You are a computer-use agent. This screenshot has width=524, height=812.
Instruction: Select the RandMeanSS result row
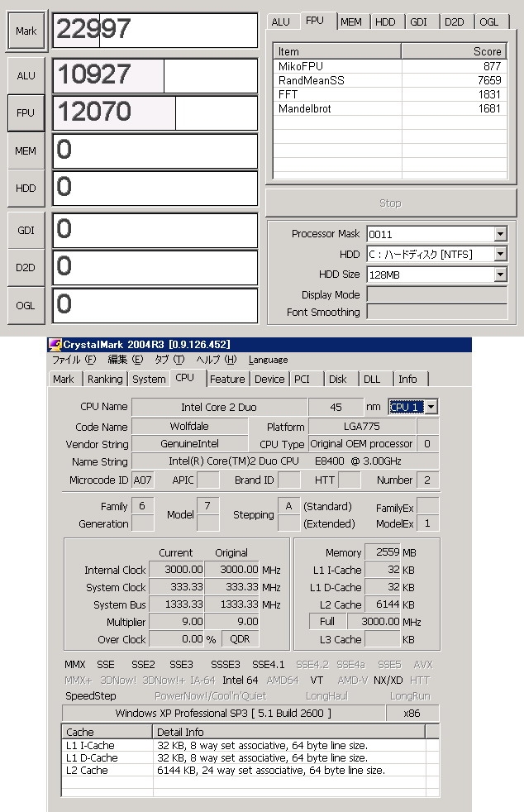point(390,80)
